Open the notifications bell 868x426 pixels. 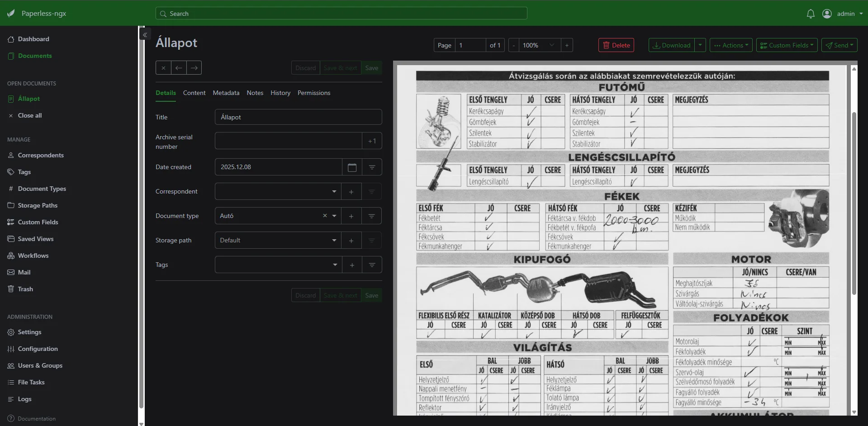coord(811,14)
